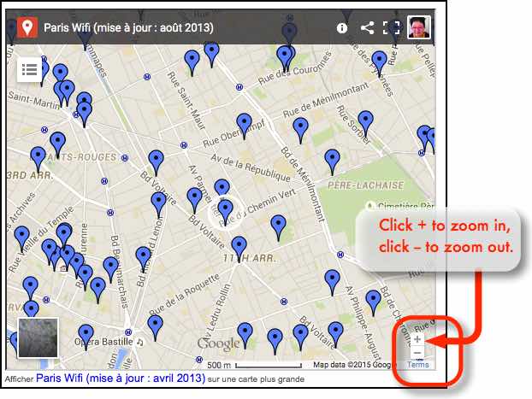This screenshot has width=532, height=399.
Task: Select the pin on Bd Richard Lenoir label
Action: pyautogui.click(x=143, y=260)
